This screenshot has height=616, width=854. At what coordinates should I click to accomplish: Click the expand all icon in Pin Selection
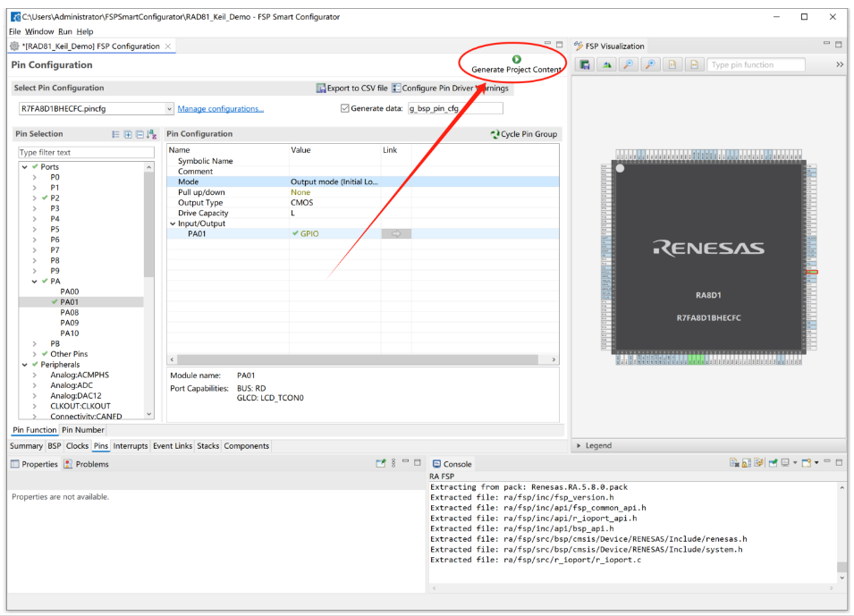[128, 134]
